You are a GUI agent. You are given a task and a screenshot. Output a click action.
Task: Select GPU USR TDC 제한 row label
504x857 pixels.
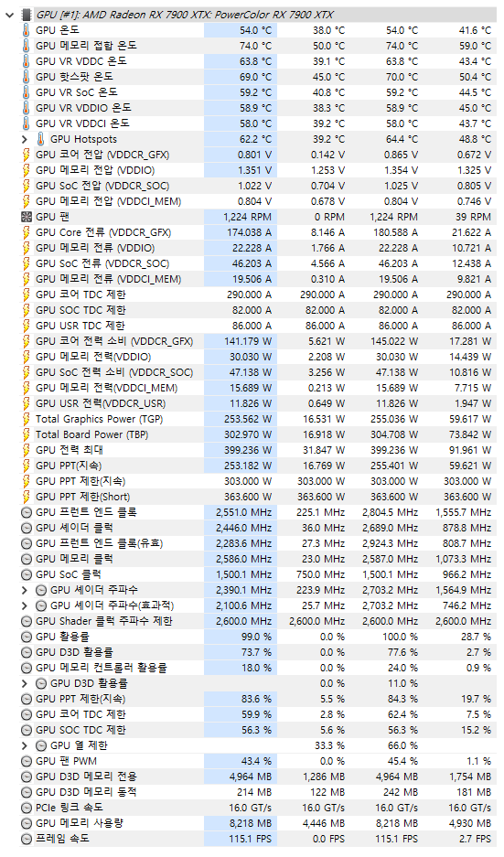[80, 326]
